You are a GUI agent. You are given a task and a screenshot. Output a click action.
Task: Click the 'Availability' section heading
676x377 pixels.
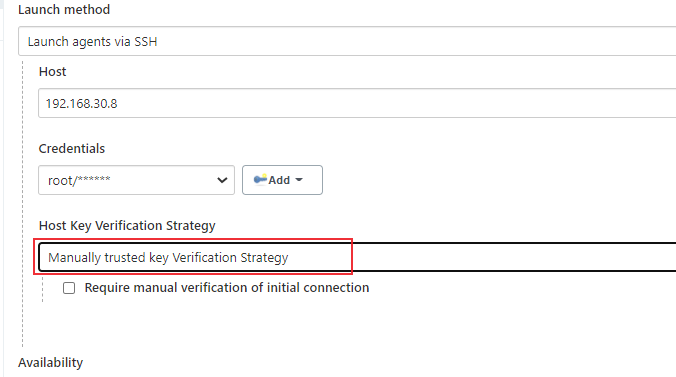[x=50, y=362]
